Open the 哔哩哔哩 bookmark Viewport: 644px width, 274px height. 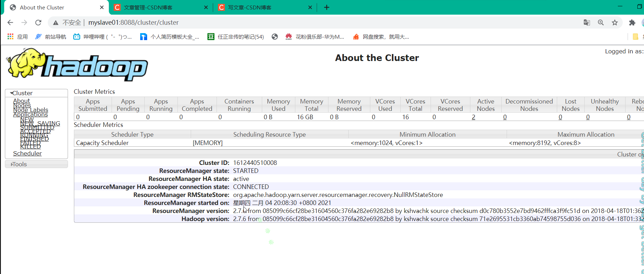coord(103,37)
